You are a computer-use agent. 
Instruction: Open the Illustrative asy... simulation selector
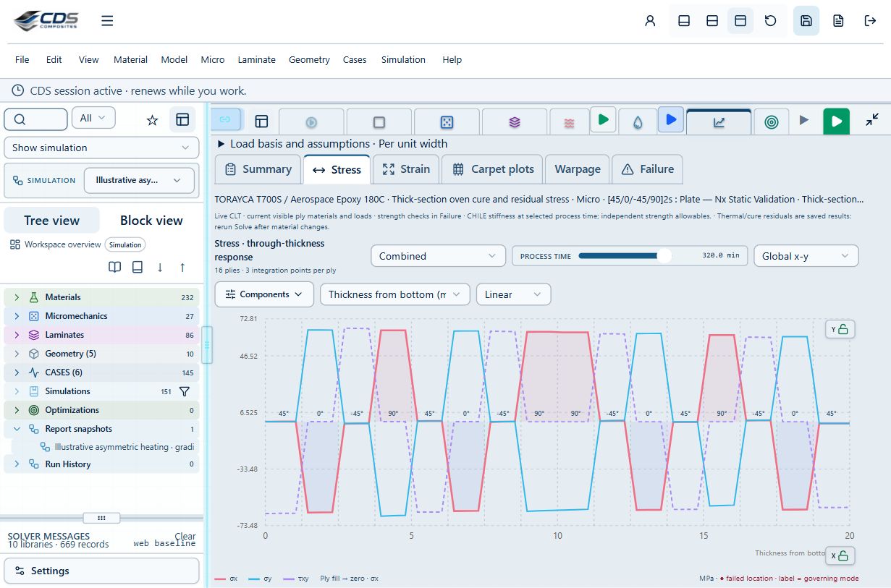139,180
